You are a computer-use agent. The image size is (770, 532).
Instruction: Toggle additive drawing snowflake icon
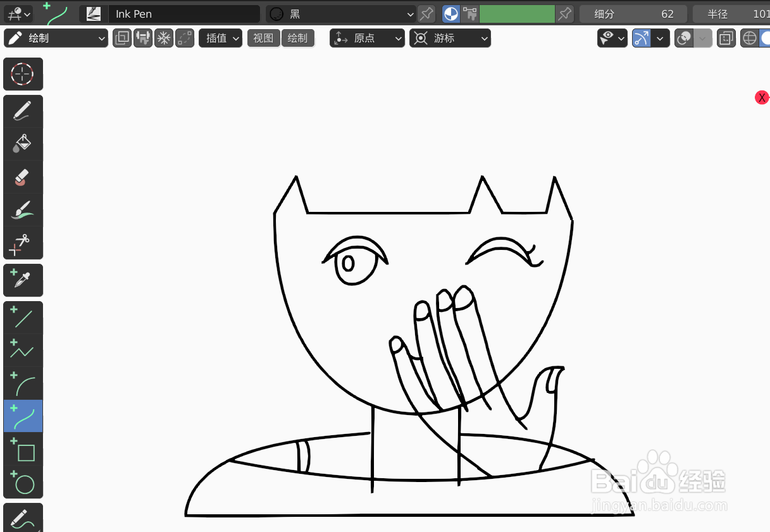coord(164,38)
